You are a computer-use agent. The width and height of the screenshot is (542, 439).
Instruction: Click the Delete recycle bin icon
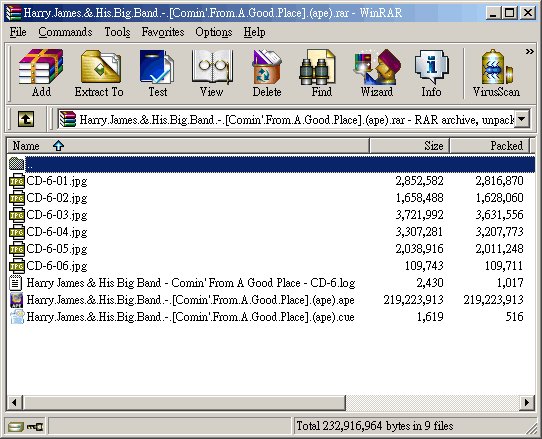pyautogui.click(x=267, y=73)
